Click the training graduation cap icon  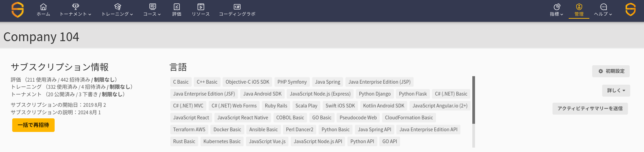[x=117, y=7]
